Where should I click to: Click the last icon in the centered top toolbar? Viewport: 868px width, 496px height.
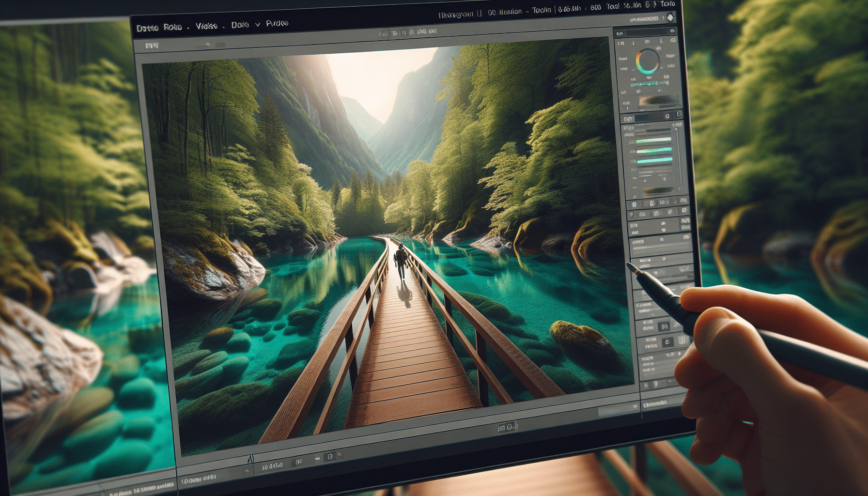[x=433, y=31]
